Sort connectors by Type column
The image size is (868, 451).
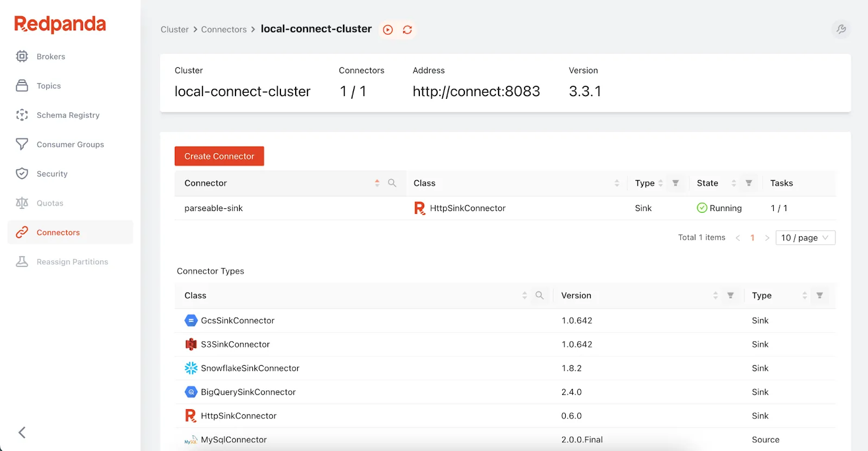pos(661,183)
